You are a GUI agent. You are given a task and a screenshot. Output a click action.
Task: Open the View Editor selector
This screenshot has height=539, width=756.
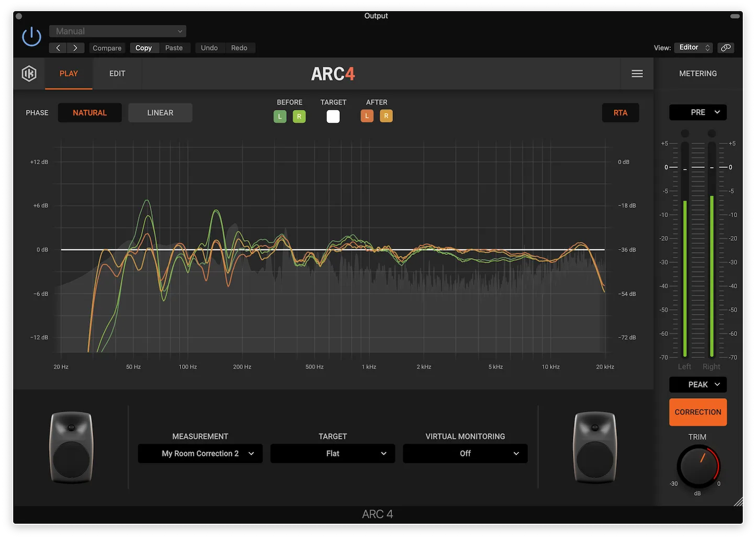point(693,48)
